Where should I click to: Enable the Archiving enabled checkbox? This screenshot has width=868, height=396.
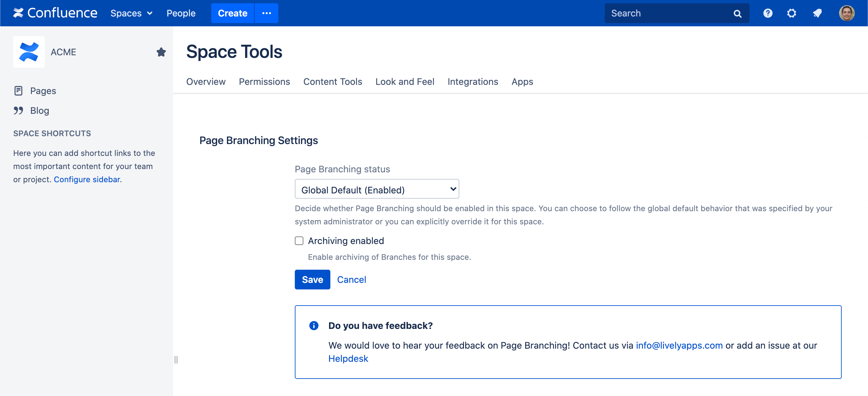[299, 241]
